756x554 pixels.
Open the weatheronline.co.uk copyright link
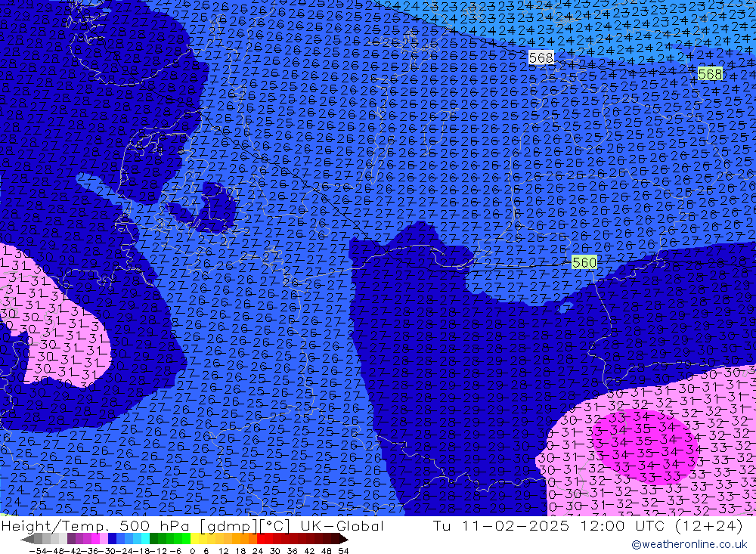689,544
